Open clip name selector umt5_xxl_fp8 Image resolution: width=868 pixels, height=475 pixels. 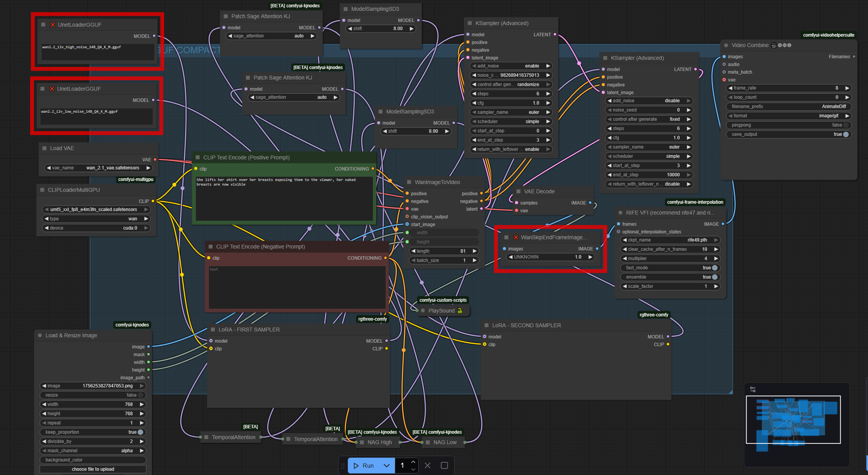pos(96,210)
